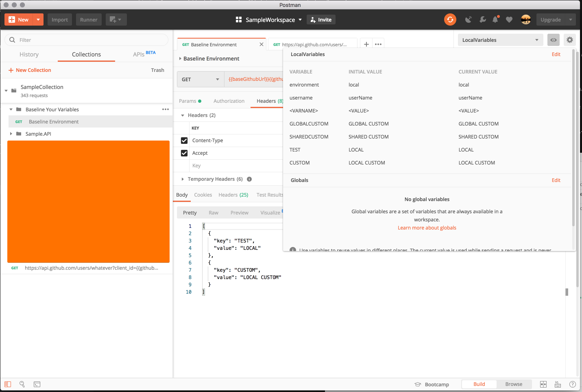Click Bootcamp in status bar
Viewport: 582px width, 392px height.
click(432, 384)
